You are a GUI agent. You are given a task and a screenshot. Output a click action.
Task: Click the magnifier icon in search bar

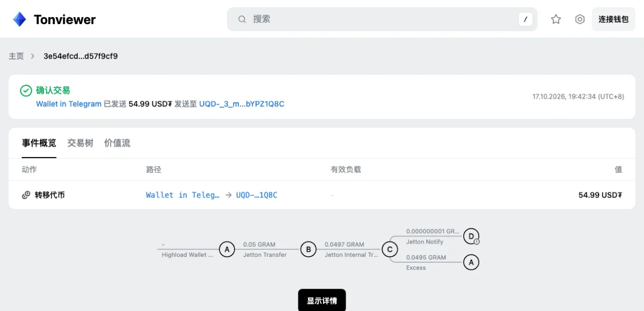pos(242,19)
